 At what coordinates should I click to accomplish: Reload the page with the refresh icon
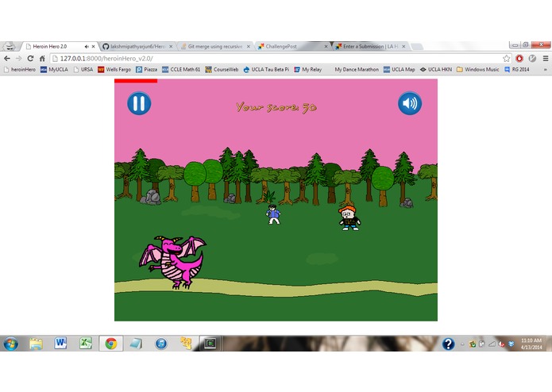click(30, 59)
